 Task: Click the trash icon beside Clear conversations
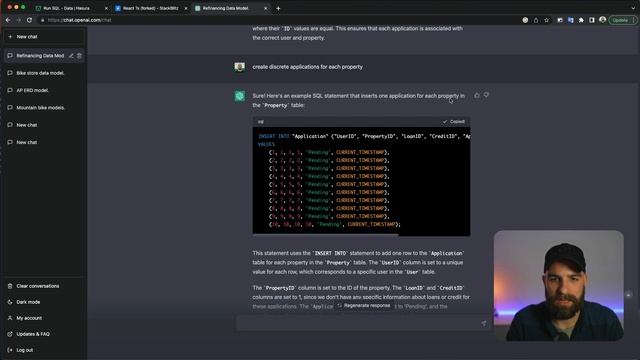pos(10,286)
